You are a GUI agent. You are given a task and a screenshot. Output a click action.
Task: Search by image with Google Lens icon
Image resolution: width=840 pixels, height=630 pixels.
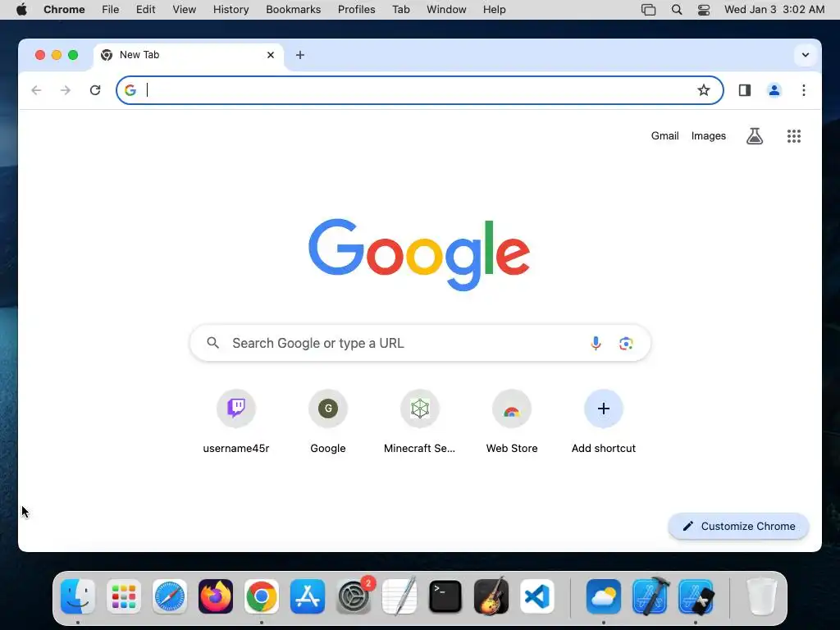pyautogui.click(x=626, y=343)
